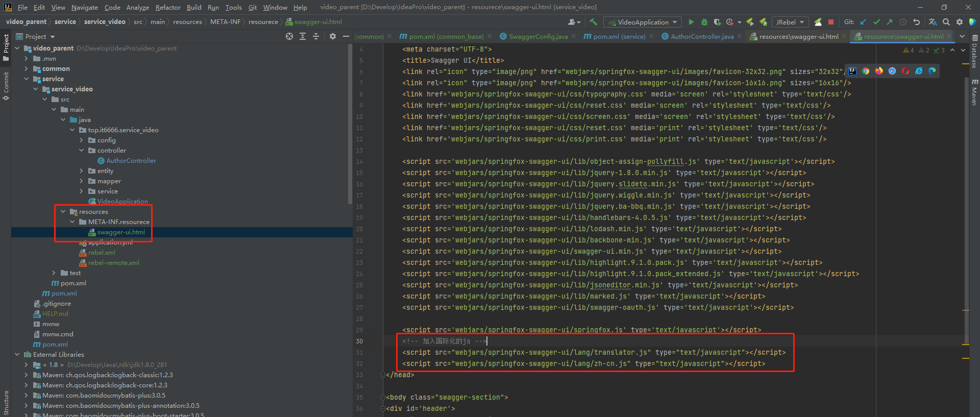Screen dimensions: 980x417
Task: Open built-in preview IntelliJ icon
Action: (x=852, y=71)
